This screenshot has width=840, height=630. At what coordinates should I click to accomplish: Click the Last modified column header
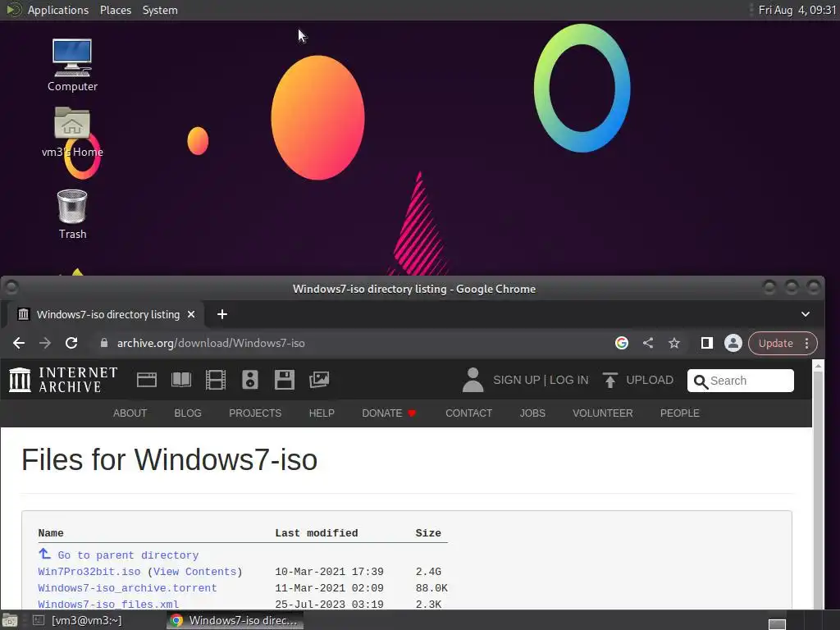(x=317, y=533)
